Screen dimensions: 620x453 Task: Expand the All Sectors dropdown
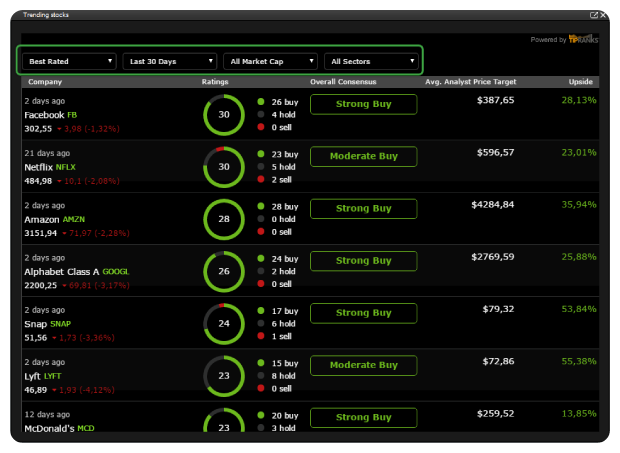click(371, 61)
